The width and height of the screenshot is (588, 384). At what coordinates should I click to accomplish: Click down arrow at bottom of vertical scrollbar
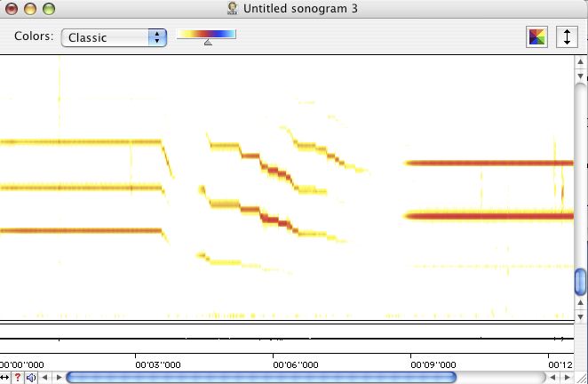581,316
